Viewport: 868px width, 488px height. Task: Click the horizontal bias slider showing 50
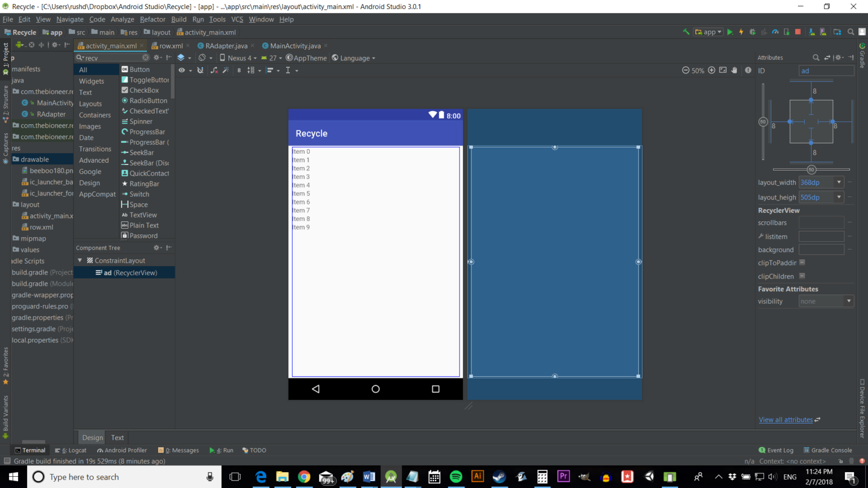coord(811,169)
